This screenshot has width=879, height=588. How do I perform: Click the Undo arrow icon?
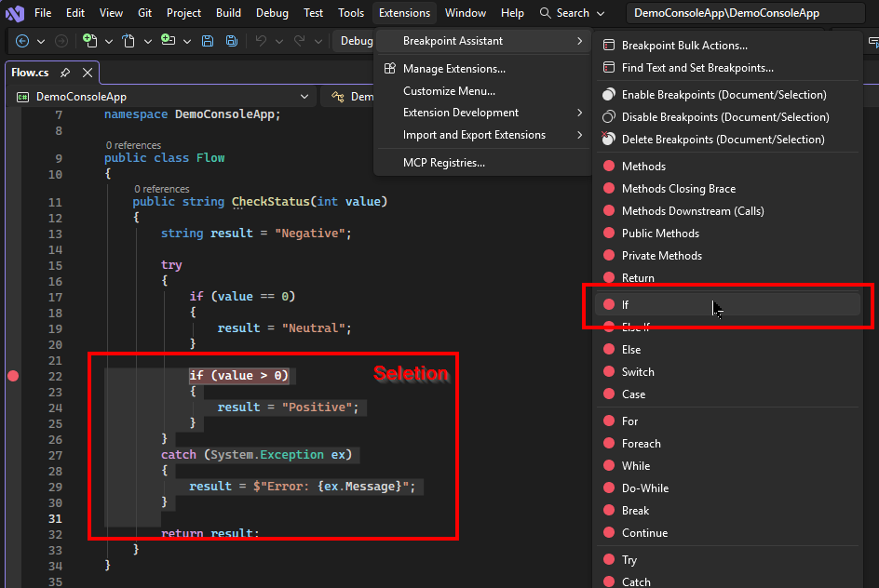click(x=261, y=41)
